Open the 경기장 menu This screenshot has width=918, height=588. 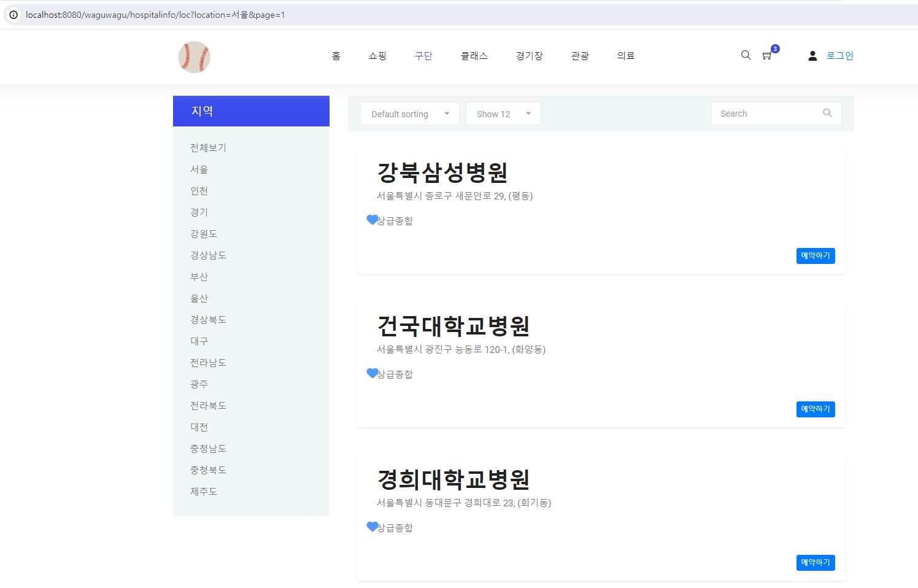point(529,56)
